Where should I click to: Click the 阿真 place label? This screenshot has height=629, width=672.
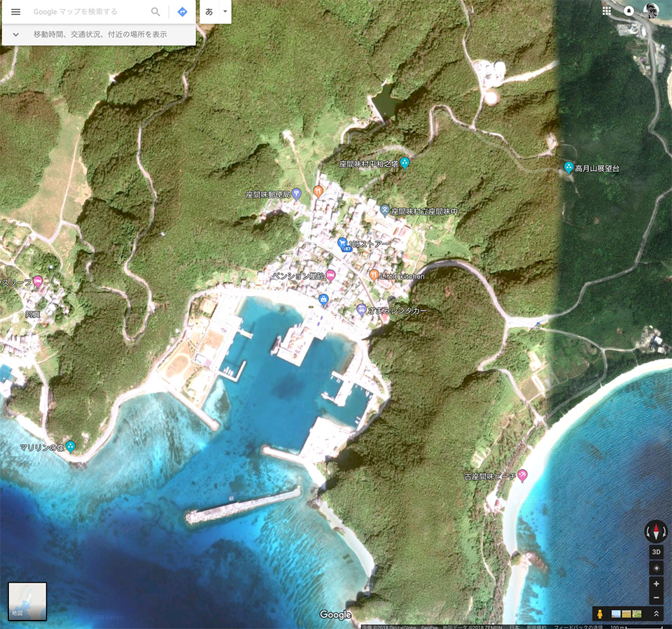point(33,315)
